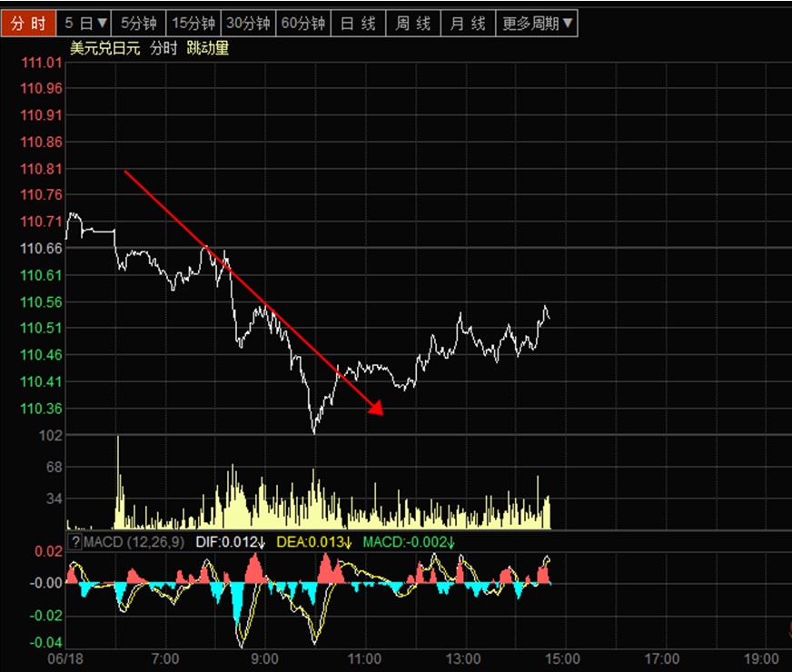Click the green arrow after MACD value

[x=450, y=543]
